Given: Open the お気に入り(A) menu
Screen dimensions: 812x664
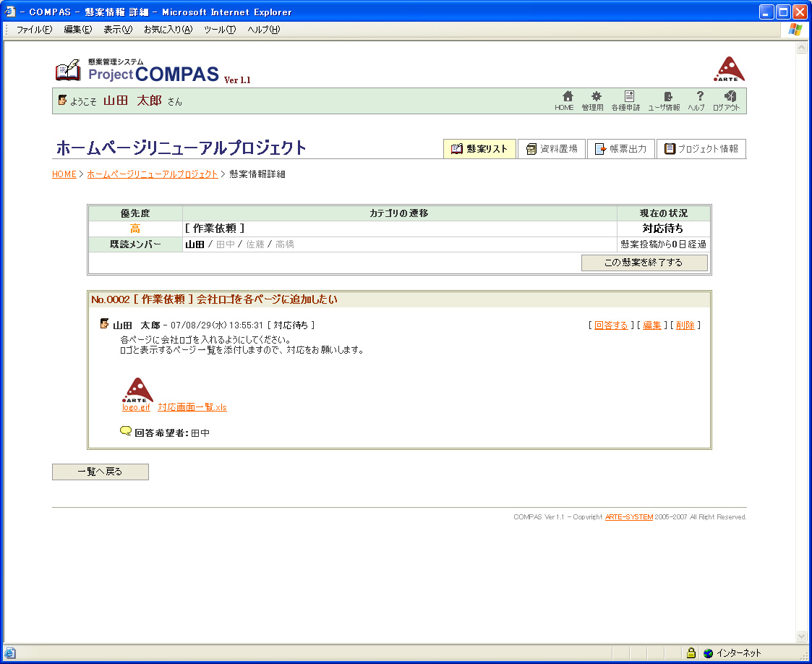Looking at the screenshot, I should point(168,30).
